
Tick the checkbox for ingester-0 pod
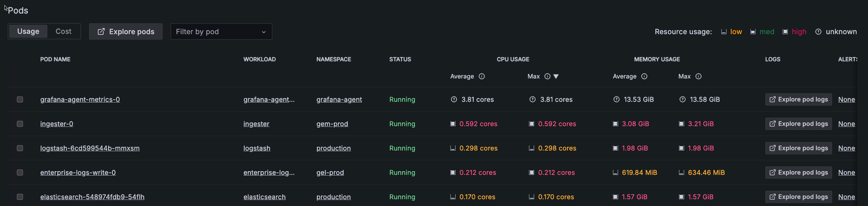click(x=20, y=124)
